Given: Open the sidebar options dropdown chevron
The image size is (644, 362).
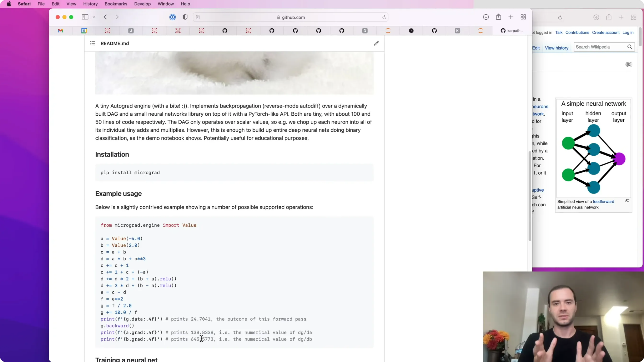Looking at the screenshot, I should click(x=94, y=17).
